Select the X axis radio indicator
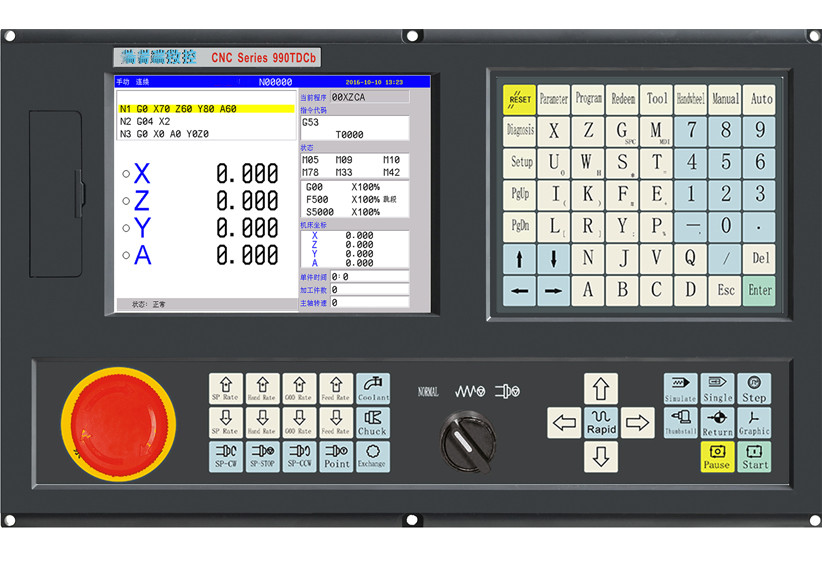Image resolution: width=822 pixels, height=567 pixels. (126, 174)
